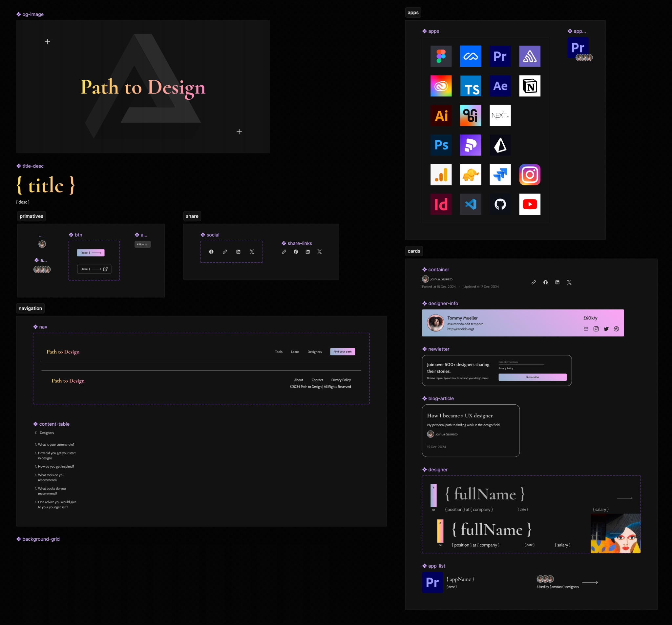Click the GitHub app icon
Viewport: 672px width, 625px height.
[x=500, y=204]
